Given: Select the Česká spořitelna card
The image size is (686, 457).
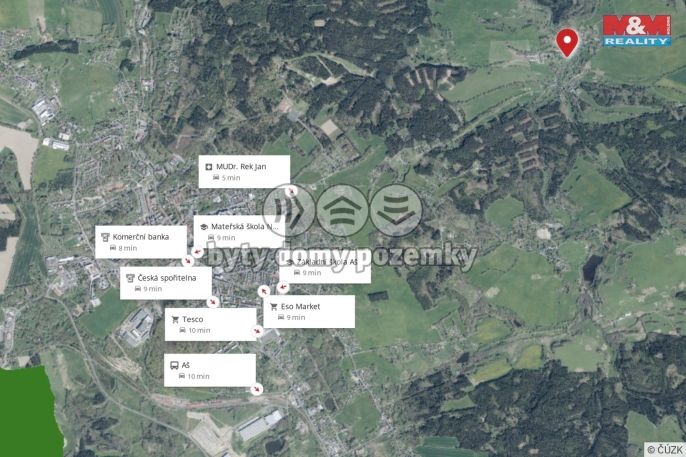Looking at the screenshot, I should point(166,283).
